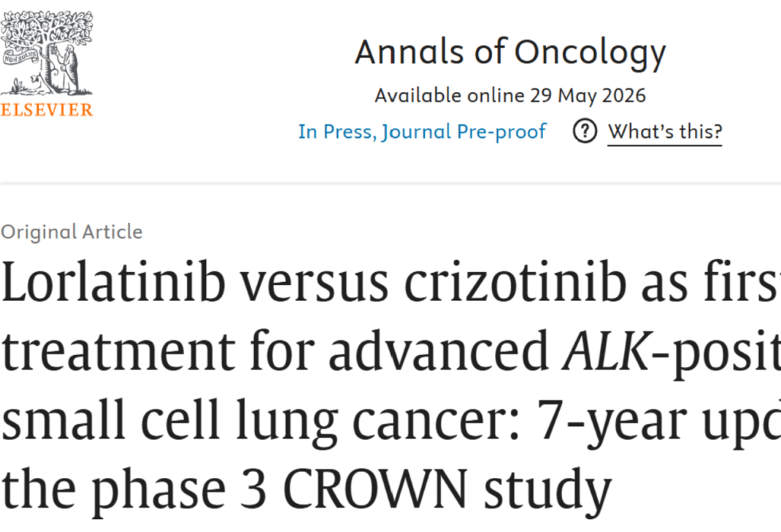Click the Elsevier tree logo image

click(x=47, y=53)
